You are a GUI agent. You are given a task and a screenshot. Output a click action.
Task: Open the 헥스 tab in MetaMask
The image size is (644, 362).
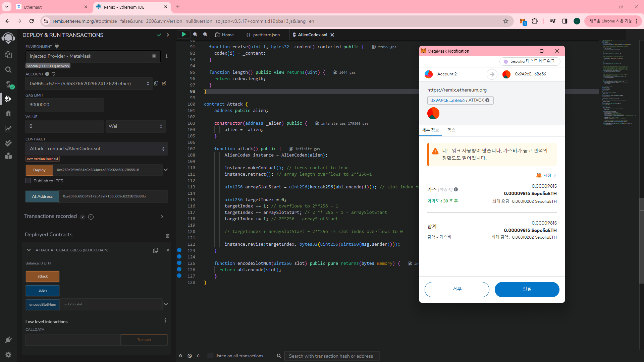[451, 130]
